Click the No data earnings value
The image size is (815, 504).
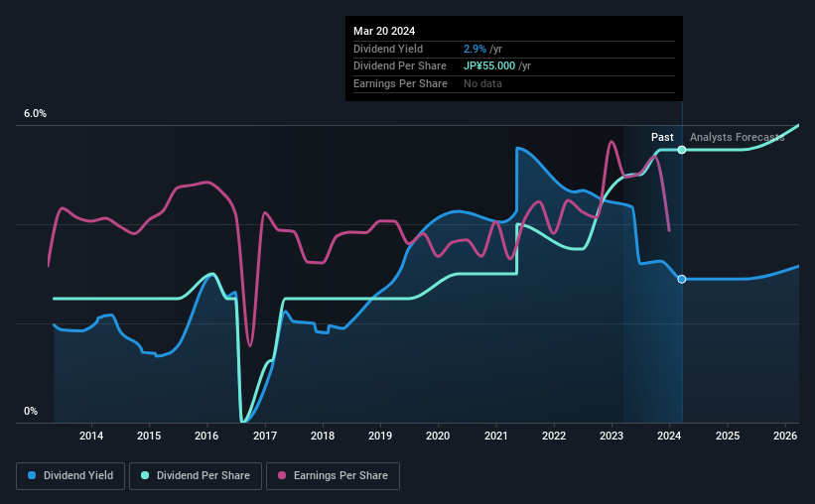[x=482, y=83]
